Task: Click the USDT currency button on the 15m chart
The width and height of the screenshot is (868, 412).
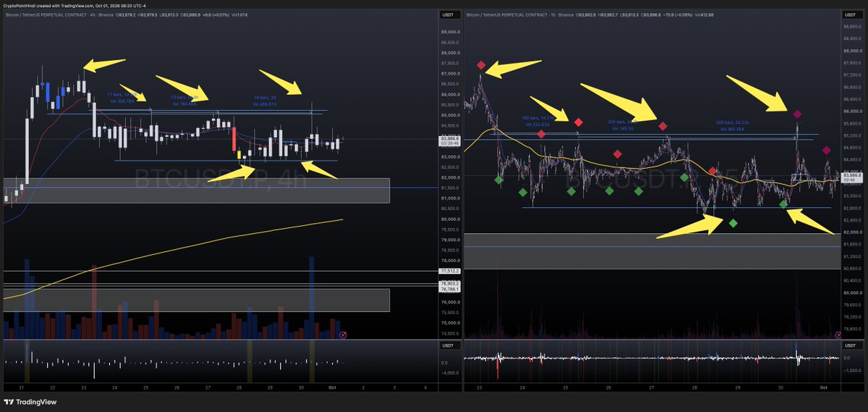Action: point(851,14)
